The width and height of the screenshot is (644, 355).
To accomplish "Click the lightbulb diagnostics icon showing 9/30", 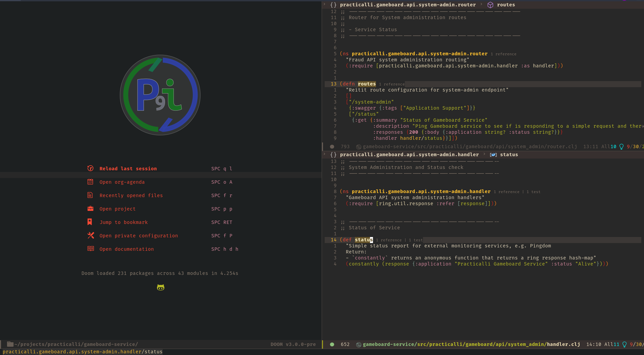I will (x=622, y=146).
